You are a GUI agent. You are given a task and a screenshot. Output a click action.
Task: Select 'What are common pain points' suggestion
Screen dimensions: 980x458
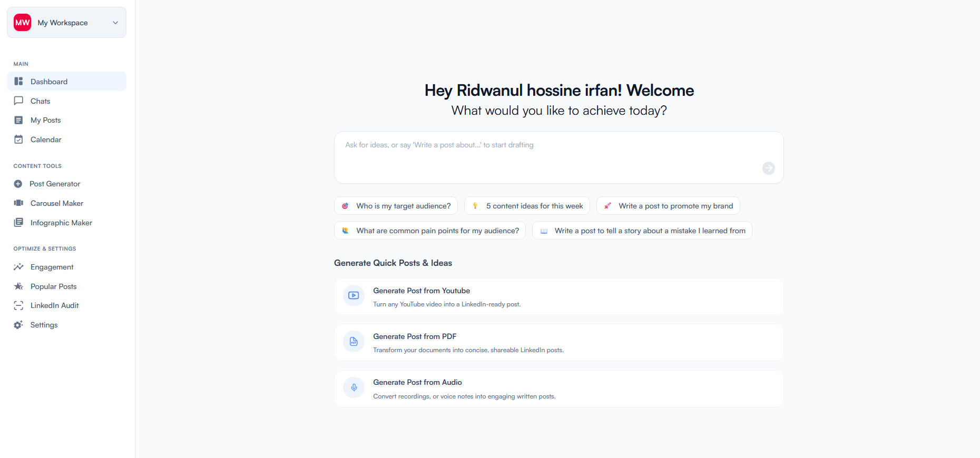(x=429, y=231)
